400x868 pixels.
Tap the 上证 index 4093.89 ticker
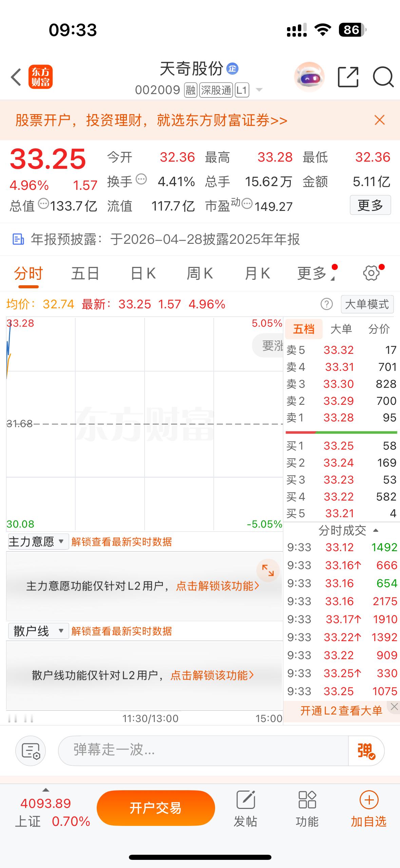pos(53,812)
